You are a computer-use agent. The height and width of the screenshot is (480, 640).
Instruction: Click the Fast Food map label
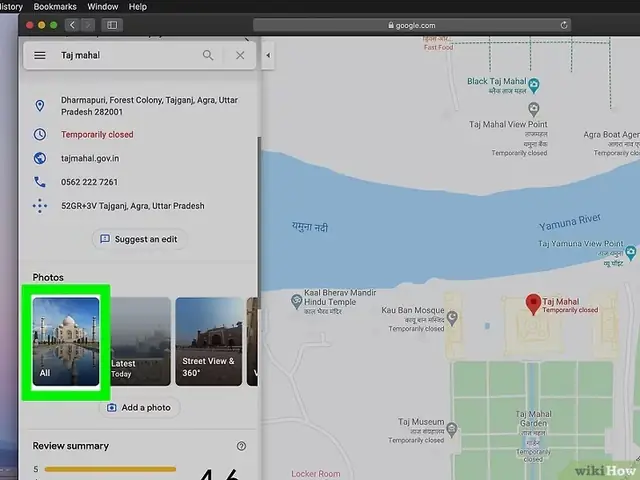(x=438, y=47)
